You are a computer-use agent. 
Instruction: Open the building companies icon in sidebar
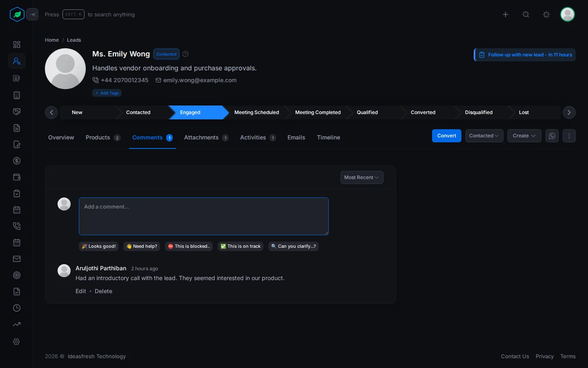(x=17, y=95)
